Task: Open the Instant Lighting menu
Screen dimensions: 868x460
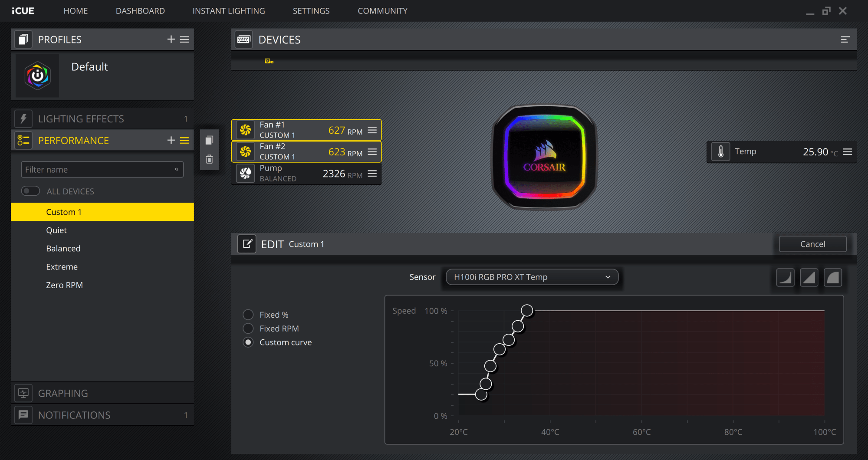Action: pos(229,11)
